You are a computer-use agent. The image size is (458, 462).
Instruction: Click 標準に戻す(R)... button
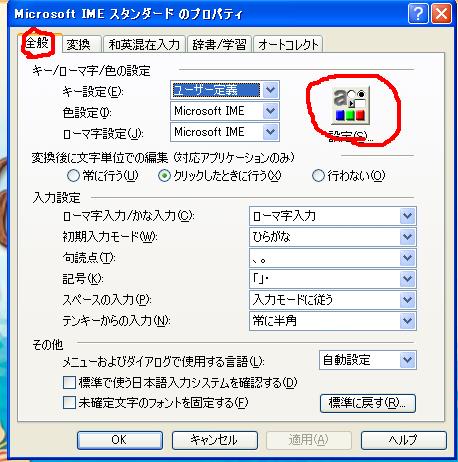368,403
